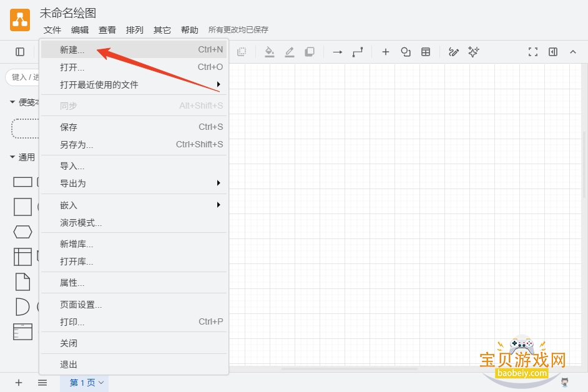Open the shapes insert icon
The height and width of the screenshot is (392, 588).
tap(406, 52)
